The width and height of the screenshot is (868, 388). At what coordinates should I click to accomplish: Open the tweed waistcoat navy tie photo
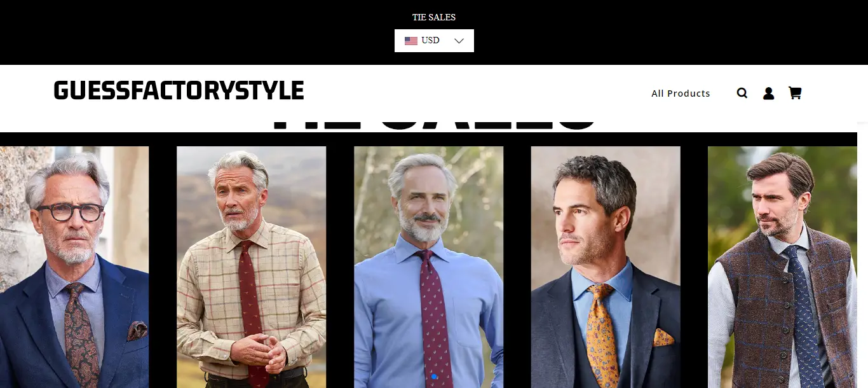click(x=782, y=267)
